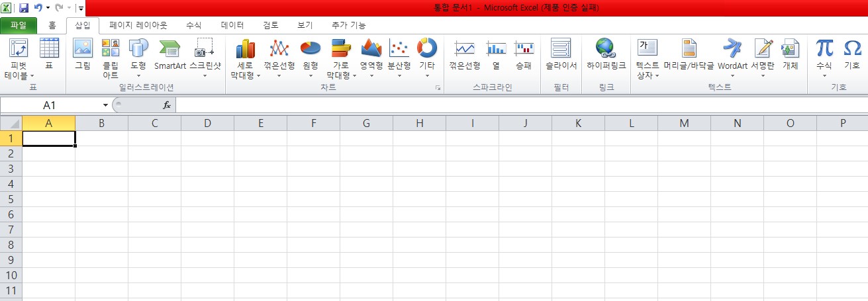This screenshot has width=868, height=301.
Task: Insert a pie chart (원형)
Action: (311, 59)
